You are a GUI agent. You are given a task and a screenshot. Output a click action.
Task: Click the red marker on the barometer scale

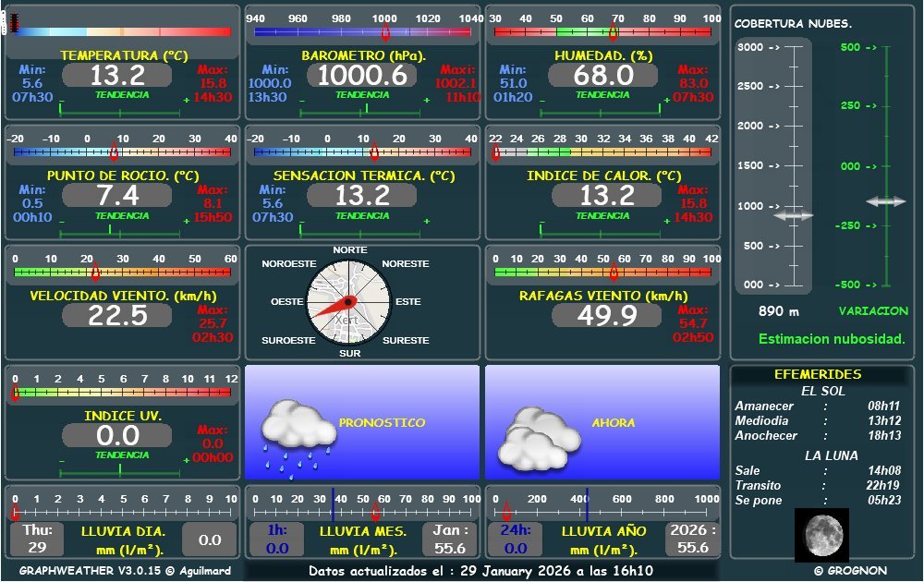[385, 32]
